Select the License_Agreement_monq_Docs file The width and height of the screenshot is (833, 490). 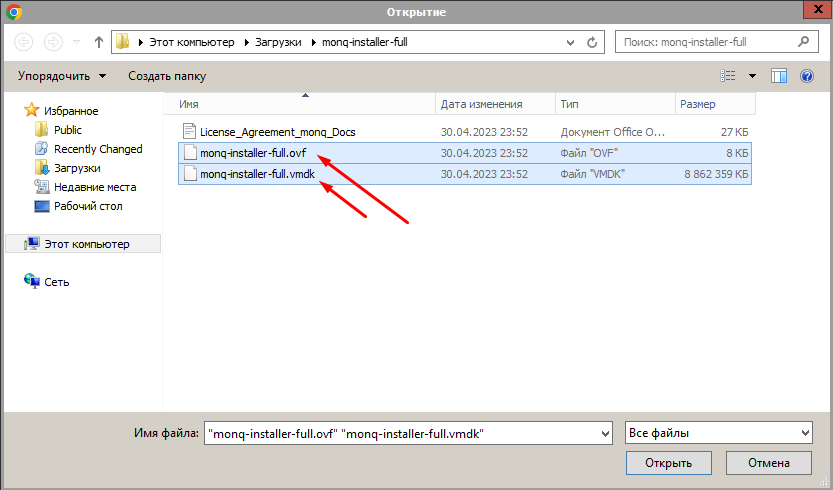pyautogui.click(x=277, y=132)
